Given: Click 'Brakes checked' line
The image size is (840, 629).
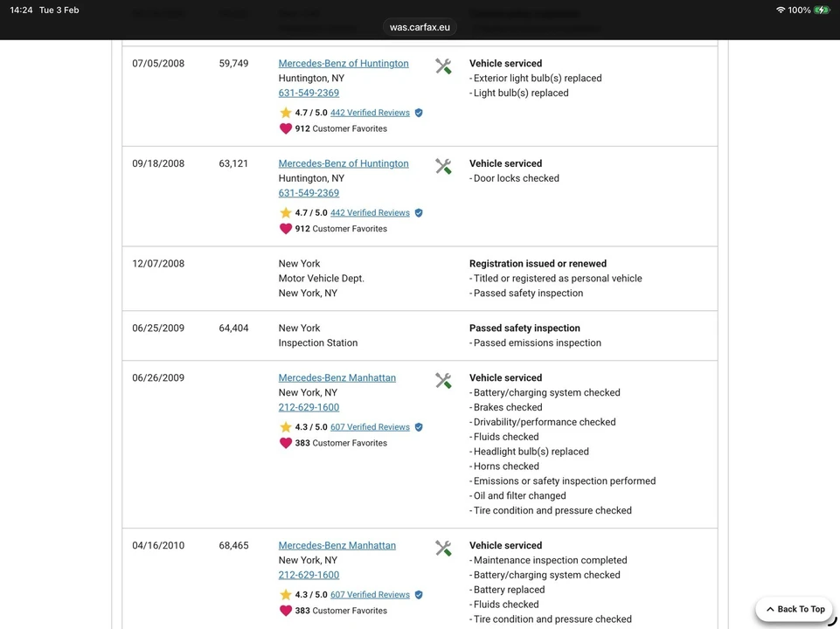Looking at the screenshot, I should pyautogui.click(x=506, y=407).
